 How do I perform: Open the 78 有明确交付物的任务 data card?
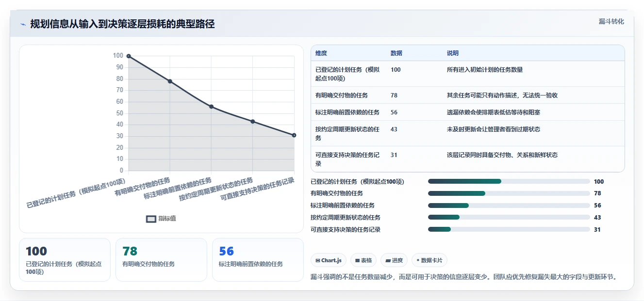pyautogui.click(x=161, y=260)
